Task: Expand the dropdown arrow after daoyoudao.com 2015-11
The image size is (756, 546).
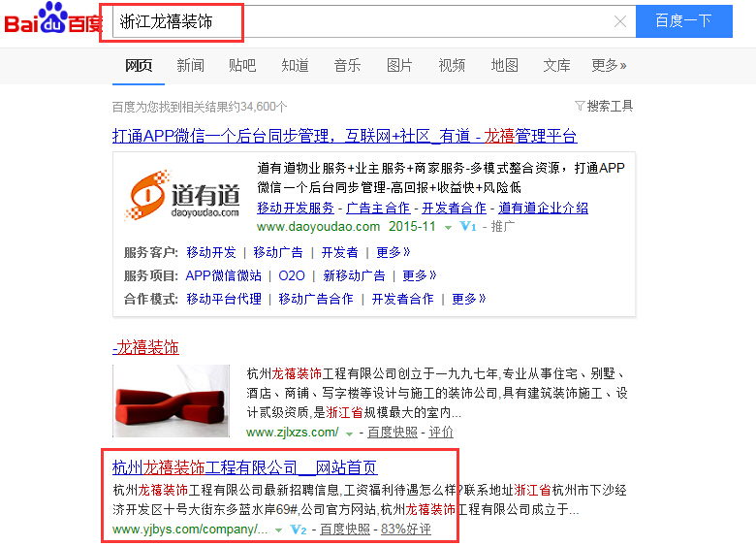Action: coord(448,227)
